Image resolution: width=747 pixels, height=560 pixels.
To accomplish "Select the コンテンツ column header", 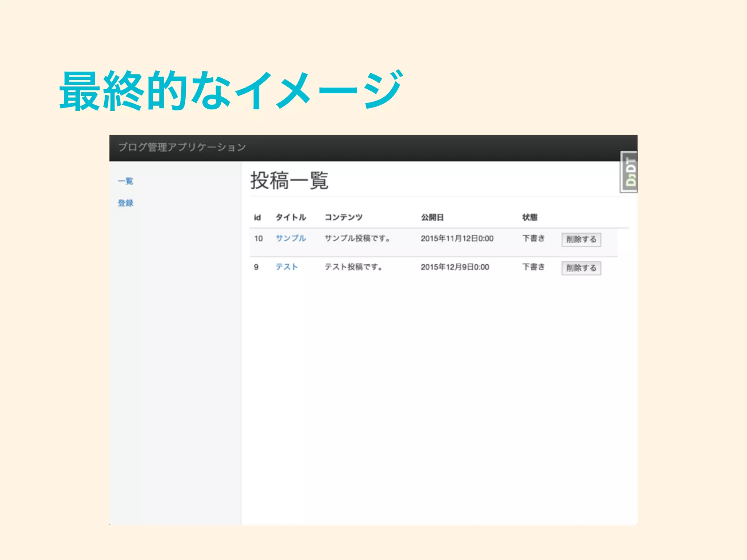I will [344, 217].
